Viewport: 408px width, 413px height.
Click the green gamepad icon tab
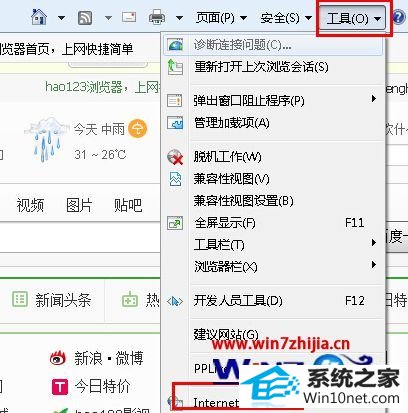[129, 300]
